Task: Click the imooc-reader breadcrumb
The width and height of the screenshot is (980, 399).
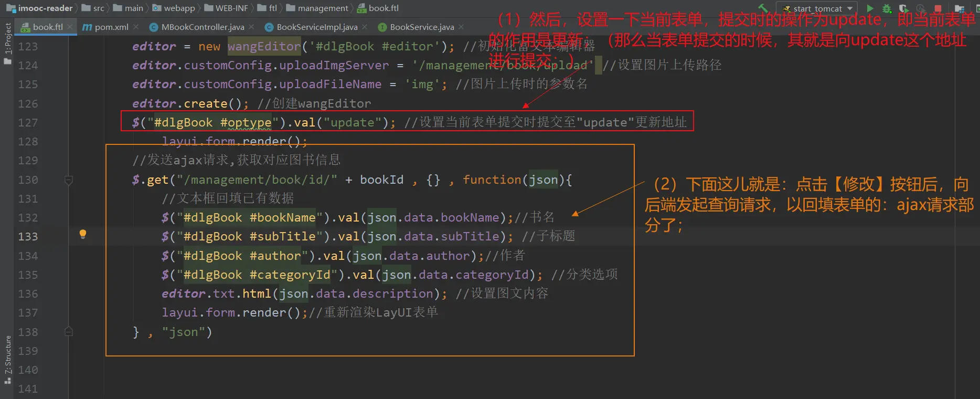Action: (39, 8)
